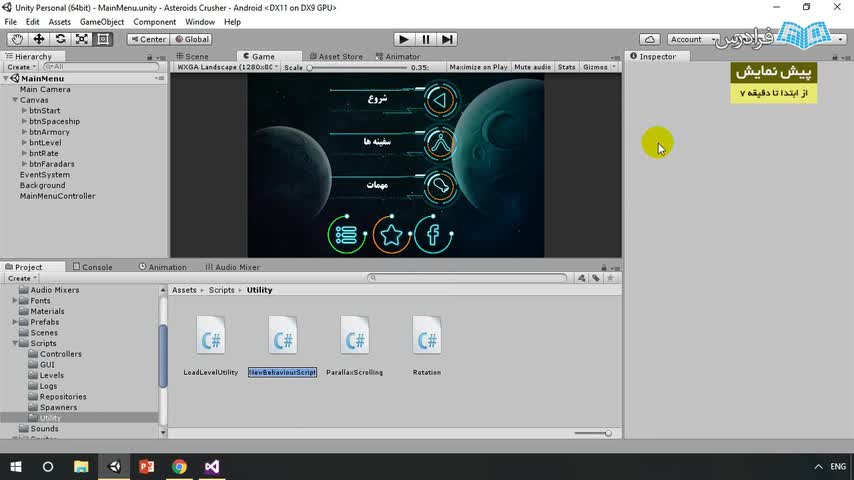Toggle pivot Center mode
The width and height of the screenshot is (854, 480).
pyautogui.click(x=148, y=39)
